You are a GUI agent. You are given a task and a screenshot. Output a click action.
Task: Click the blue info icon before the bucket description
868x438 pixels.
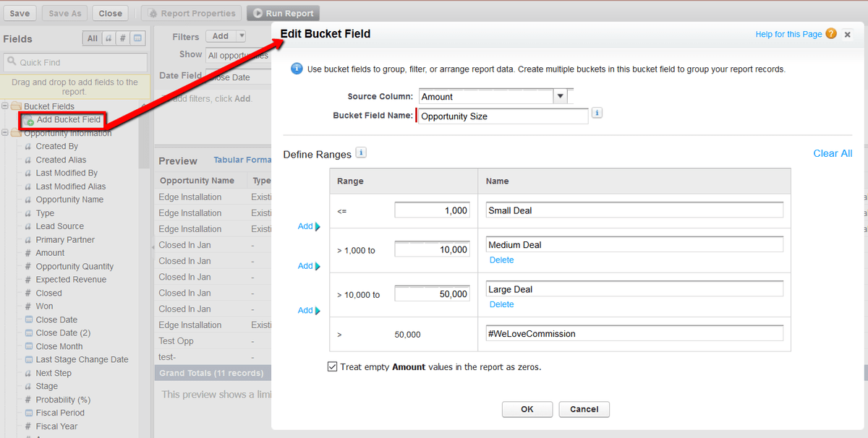(296, 69)
